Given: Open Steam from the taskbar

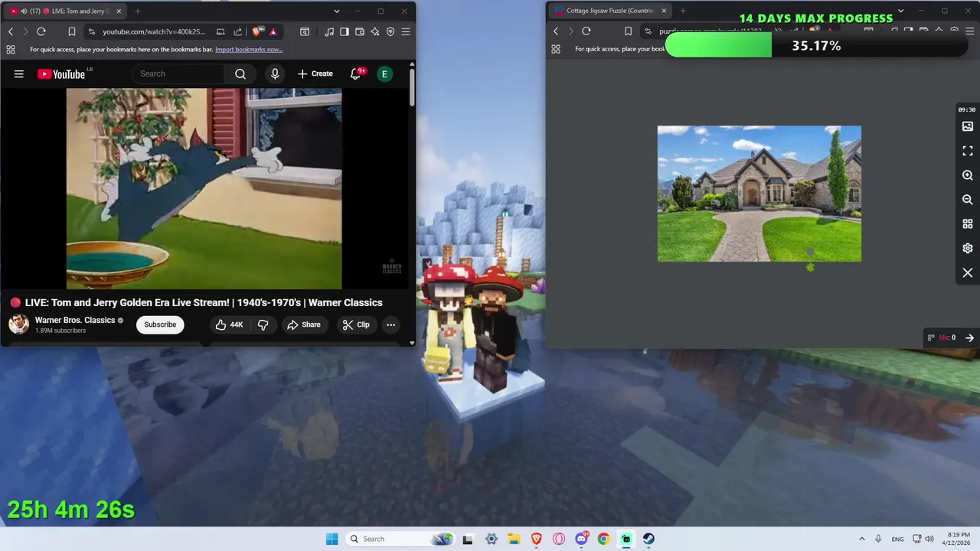Looking at the screenshot, I should pos(648,539).
